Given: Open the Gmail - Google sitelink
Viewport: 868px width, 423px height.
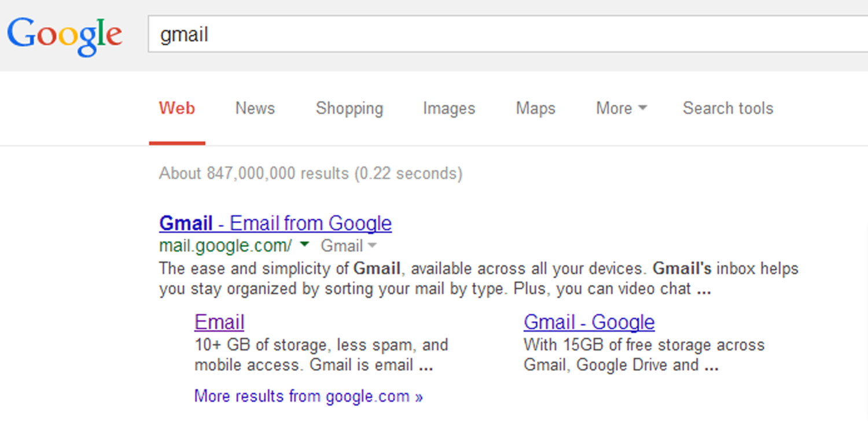Looking at the screenshot, I should coord(589,322).
